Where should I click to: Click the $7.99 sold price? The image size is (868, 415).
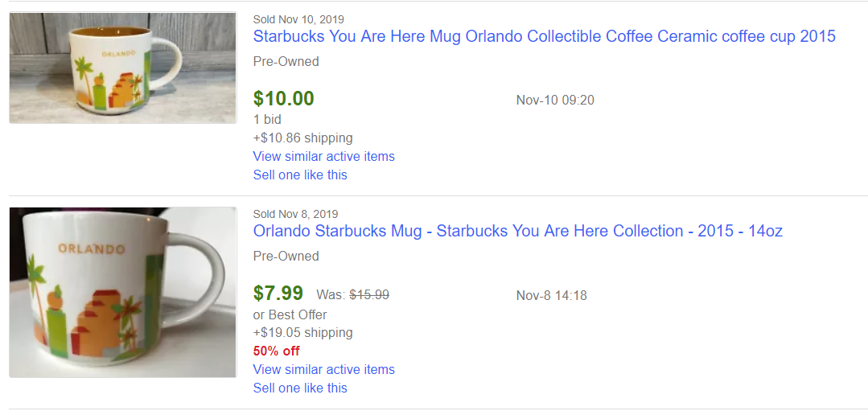point(278,294)
